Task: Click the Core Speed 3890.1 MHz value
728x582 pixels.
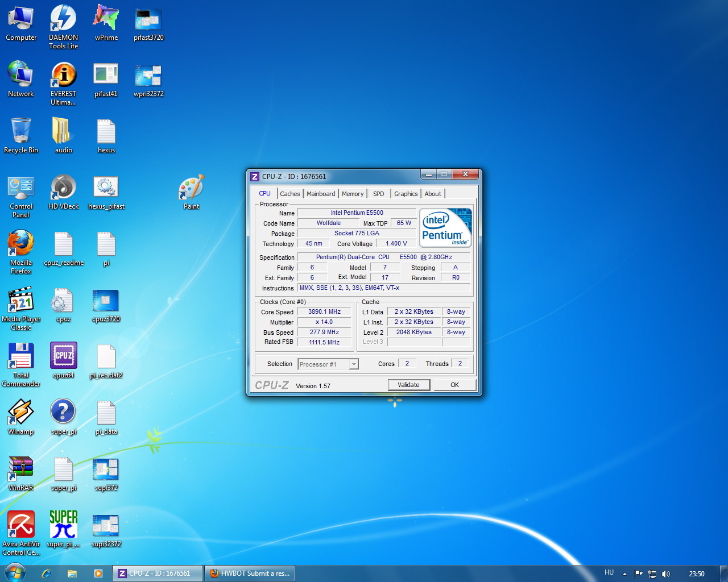Action: coord(324,311)
